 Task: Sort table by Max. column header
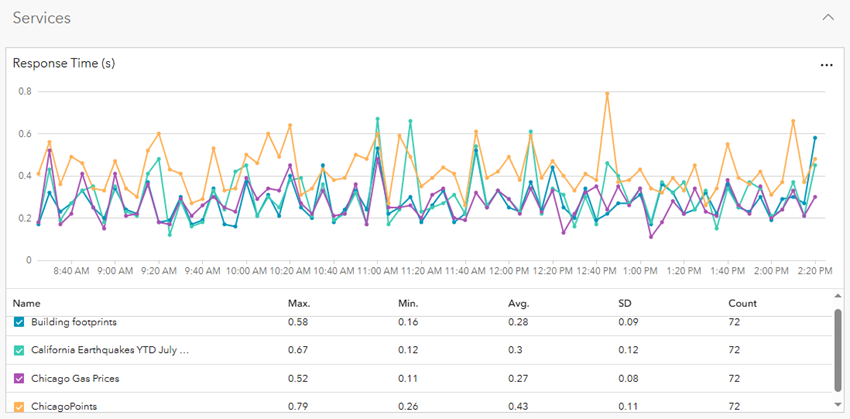point(299,302)
